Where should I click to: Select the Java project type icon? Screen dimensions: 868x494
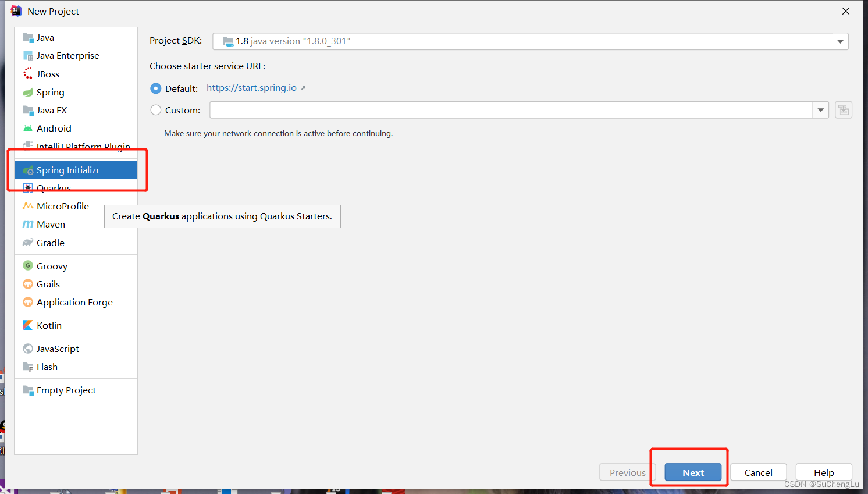point(28,38)
